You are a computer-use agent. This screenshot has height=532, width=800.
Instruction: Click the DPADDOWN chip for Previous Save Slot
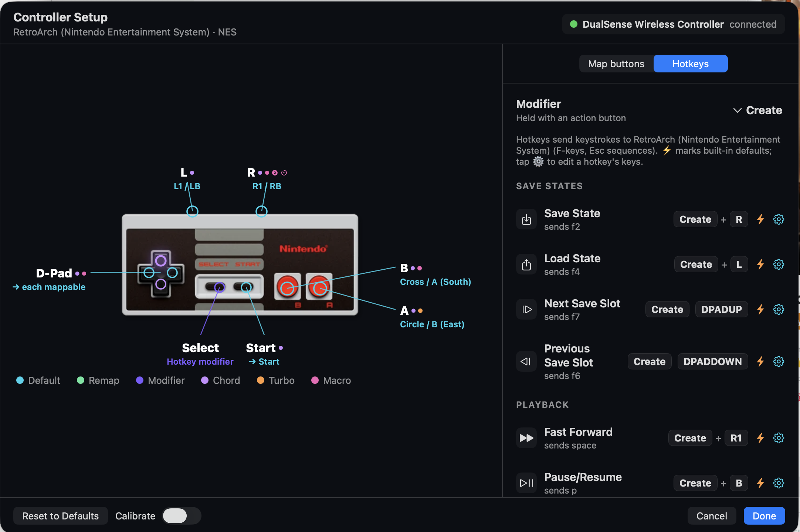coord(713,361)
